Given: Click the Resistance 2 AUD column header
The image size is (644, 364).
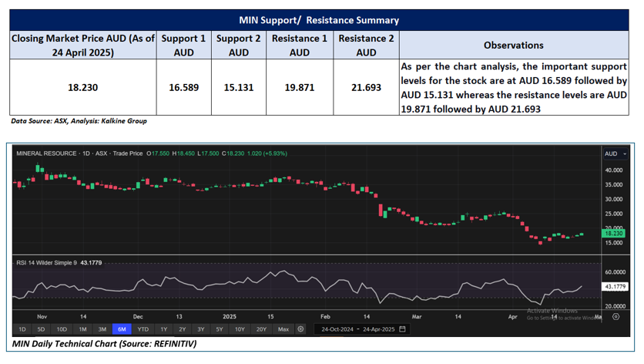Looking at the screenshot, I should click(366, 45).
